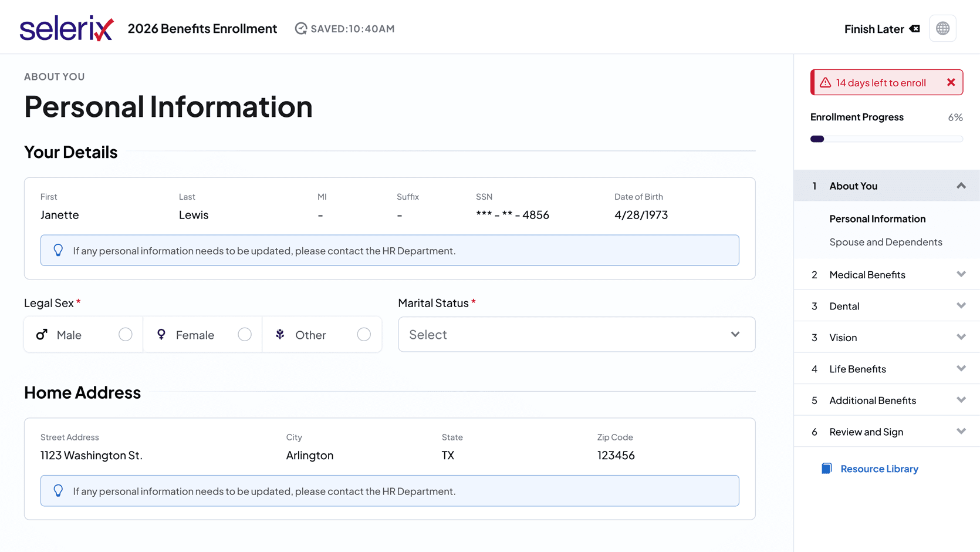Image resolution: width=980 pixels, height=552 pixels.
Task: Expand the Vision section chevron
Action: pos(961,337)
